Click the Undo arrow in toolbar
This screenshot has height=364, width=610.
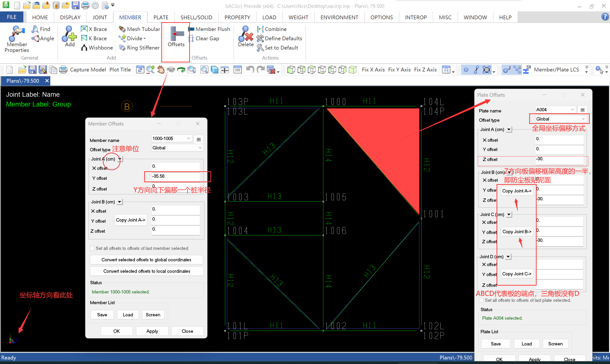[x=250, y=70]
